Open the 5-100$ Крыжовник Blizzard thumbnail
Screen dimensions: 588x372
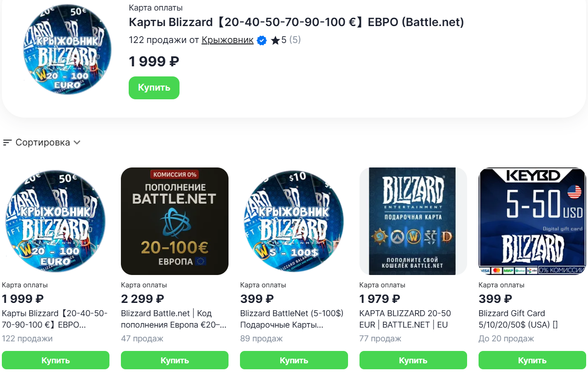point(294,221)
